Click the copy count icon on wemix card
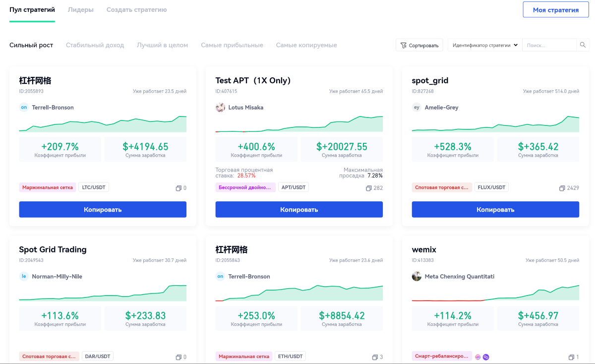 (x=571, y=358)
